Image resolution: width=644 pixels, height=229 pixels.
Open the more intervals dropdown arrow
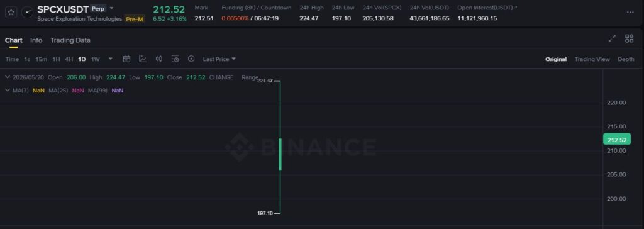coord(110,59)
